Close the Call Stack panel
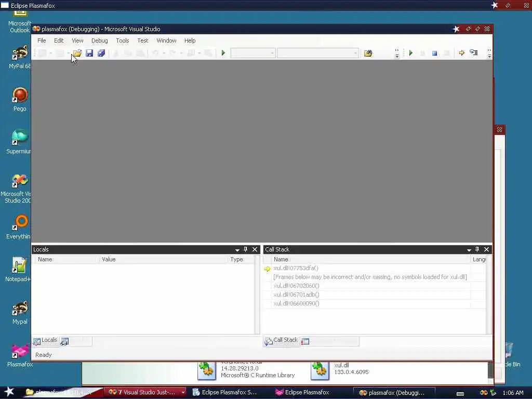This screenshot has height=399, width=532. point(486,249)
